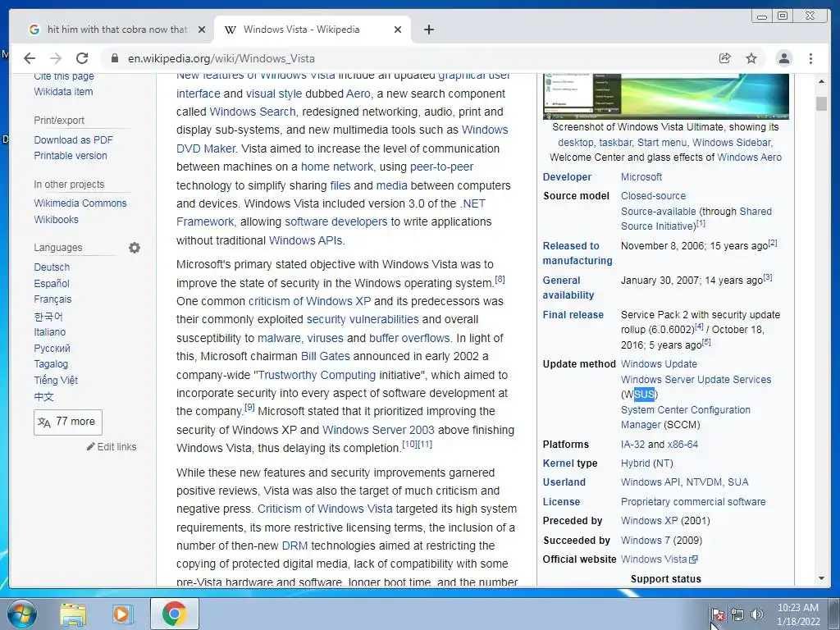Open the Windows Update link
Image resolution: width=840 pixels, height=630 pixels.
(x=659, y=363)
